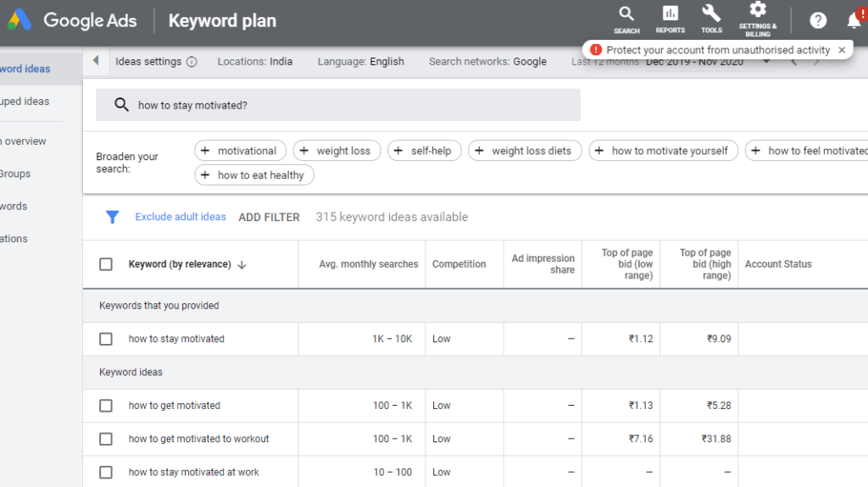Open Settings & Billing gear
Screen dimensions: 868x487
(758, 19)
